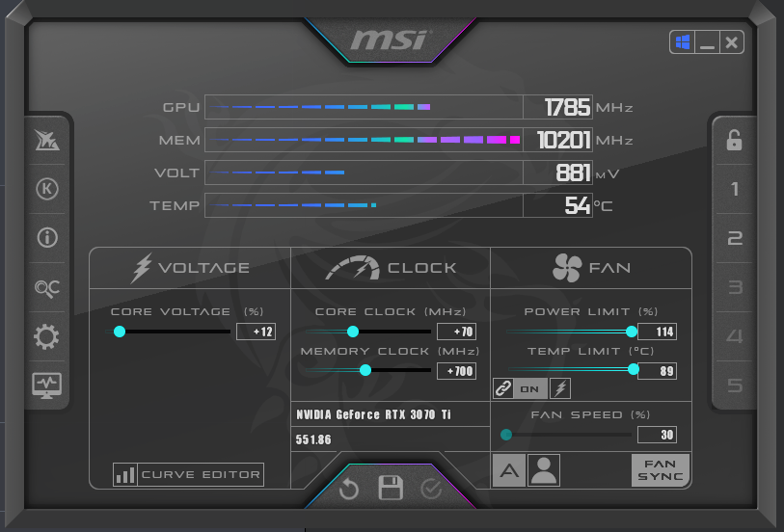Open the Curve Editor

pos(188,474)
